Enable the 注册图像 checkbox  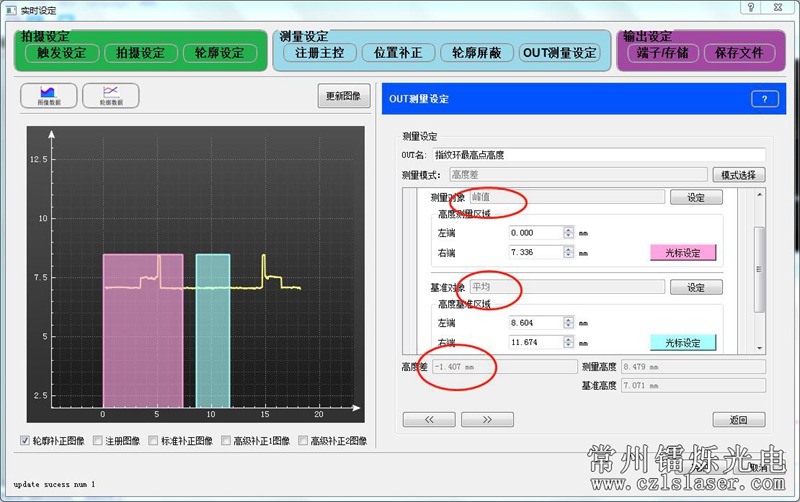point(98,440)
